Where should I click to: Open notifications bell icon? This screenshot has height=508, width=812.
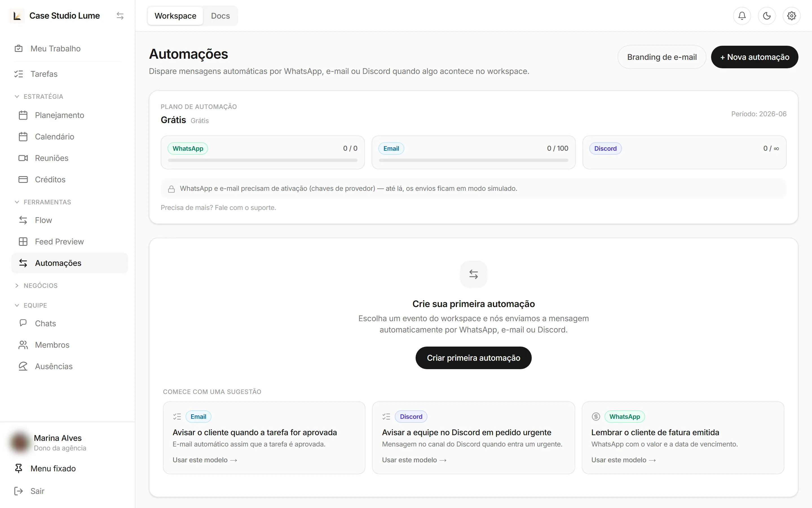(x=742, y=16)
